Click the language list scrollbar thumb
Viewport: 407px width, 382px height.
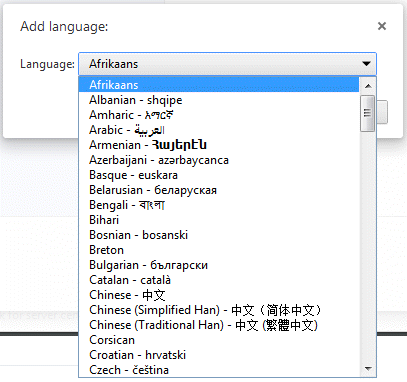point(368,113)
